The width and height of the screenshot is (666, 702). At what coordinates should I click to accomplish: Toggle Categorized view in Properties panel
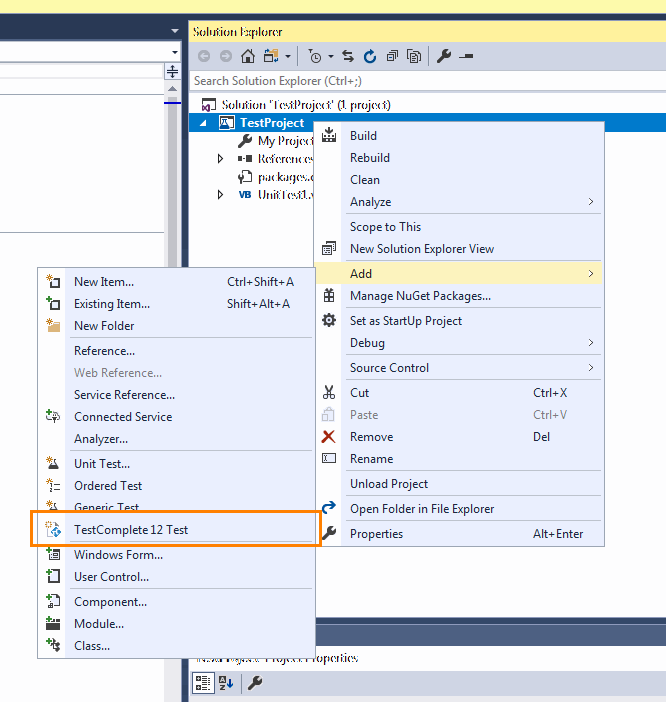pyautogui.click(x=203, y=683)
